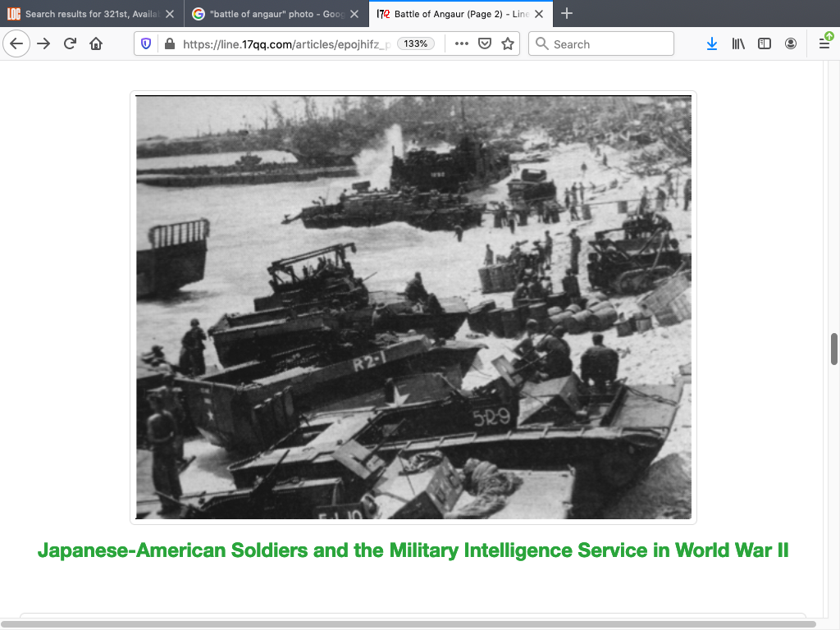840x630 pixels.
Task: Toggle the sidebar view
Action: point(765,44)
